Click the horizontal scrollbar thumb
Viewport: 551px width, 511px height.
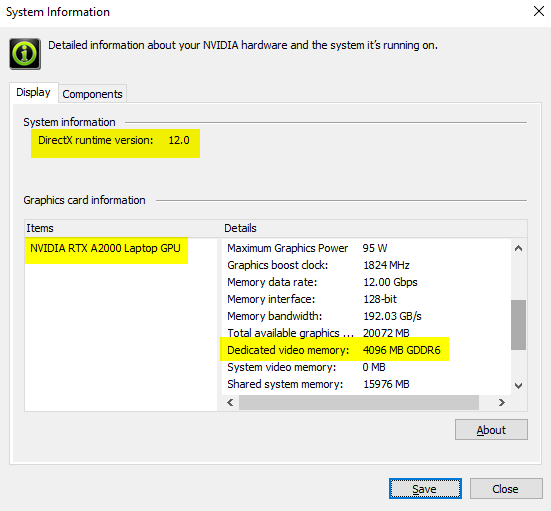(x=359, y=402)
